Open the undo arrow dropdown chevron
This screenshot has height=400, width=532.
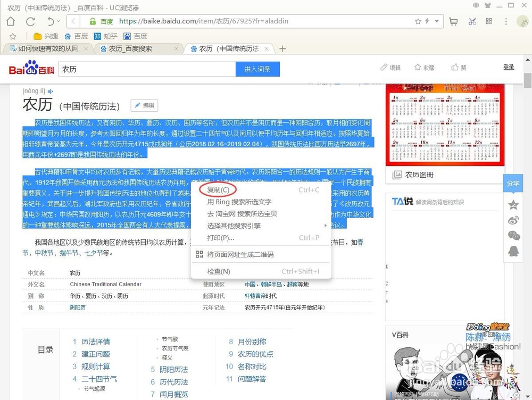click(x=59, y=21)
